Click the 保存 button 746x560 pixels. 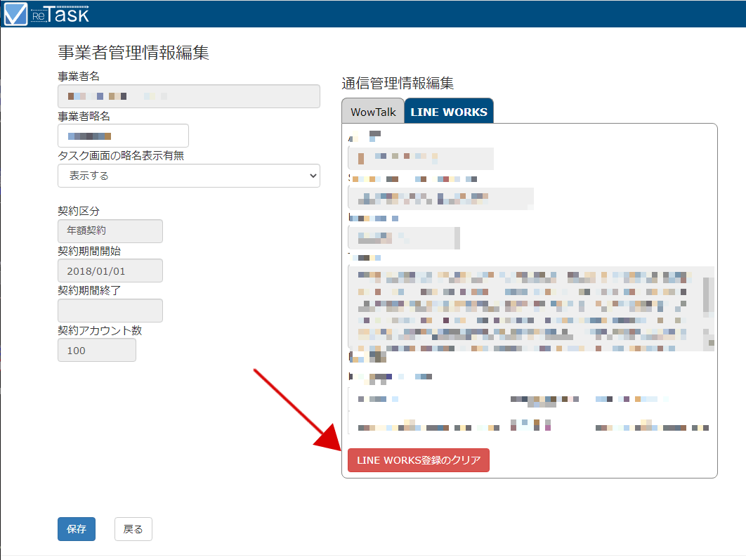[x=77, y=529]
